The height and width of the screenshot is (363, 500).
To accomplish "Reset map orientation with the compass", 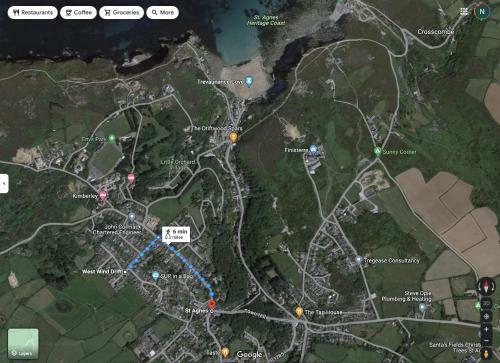I will tap(486, 286).
